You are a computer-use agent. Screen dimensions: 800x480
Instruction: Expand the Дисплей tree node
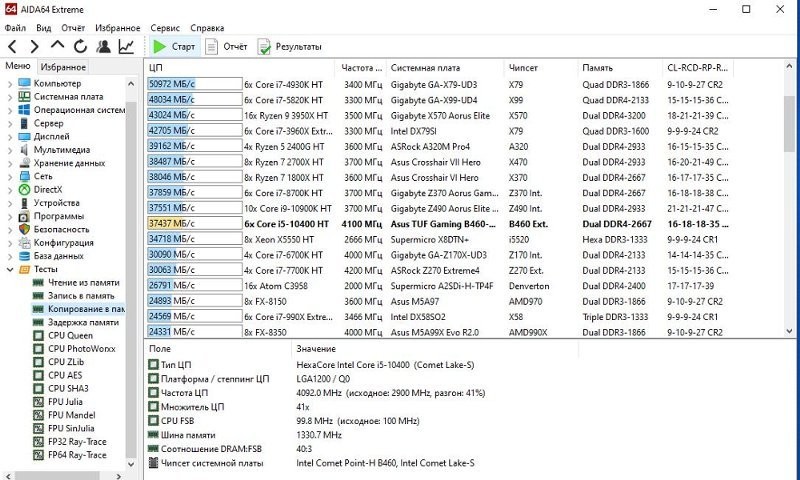click(10, 136)
